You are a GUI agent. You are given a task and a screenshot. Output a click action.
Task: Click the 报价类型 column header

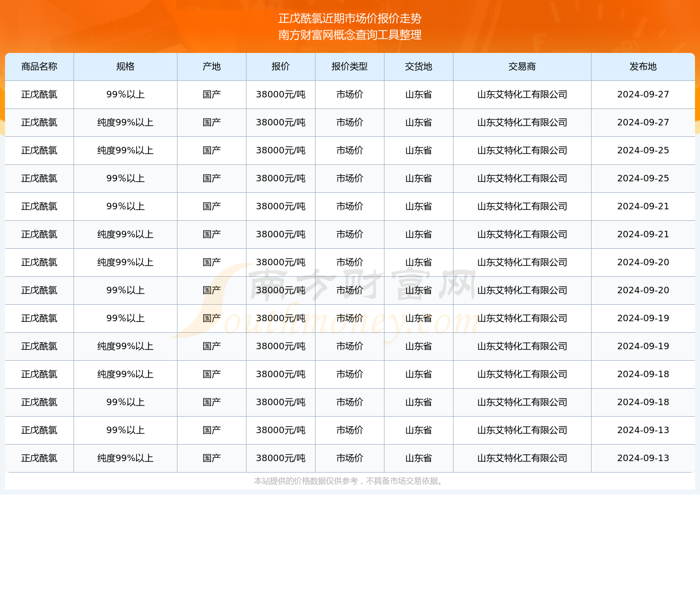coord(350,66)
